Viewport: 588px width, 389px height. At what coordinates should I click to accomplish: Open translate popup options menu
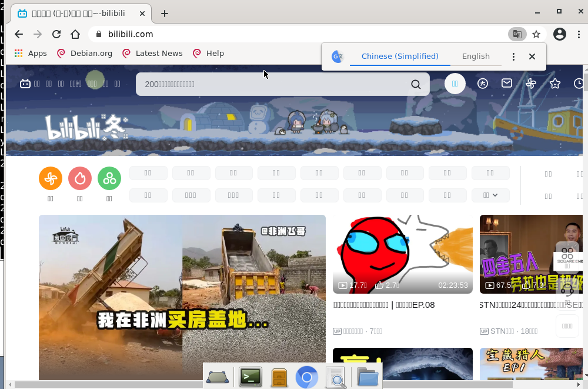click(x=513, y=56)
